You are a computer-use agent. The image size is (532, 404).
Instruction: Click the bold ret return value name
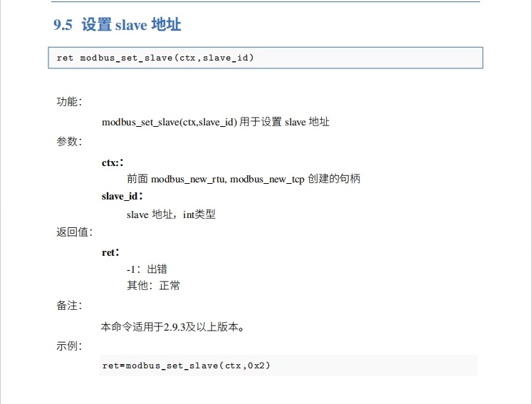coord(110,252)
